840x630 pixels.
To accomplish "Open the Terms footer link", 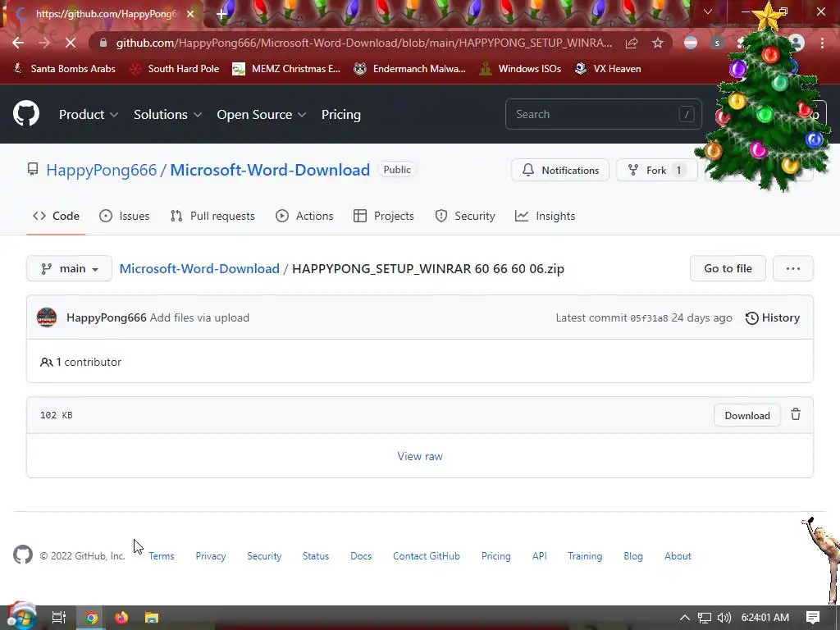I will [x=162, y=556].
